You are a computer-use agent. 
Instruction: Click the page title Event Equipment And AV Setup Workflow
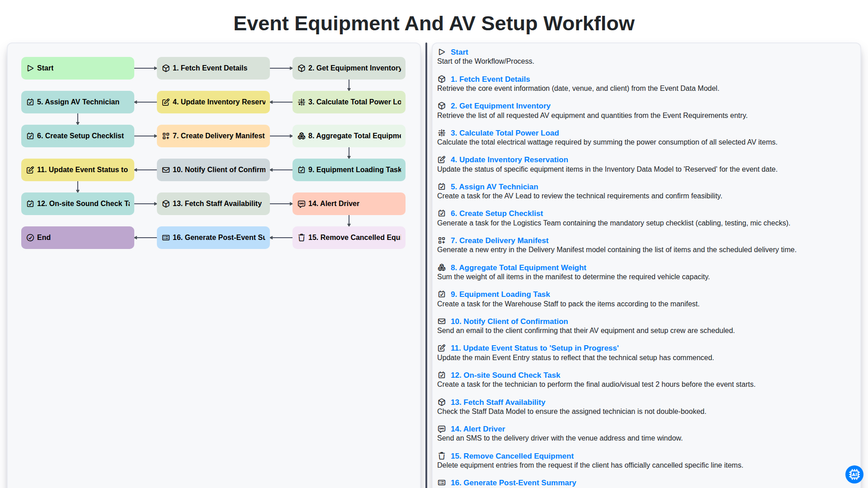434,23
